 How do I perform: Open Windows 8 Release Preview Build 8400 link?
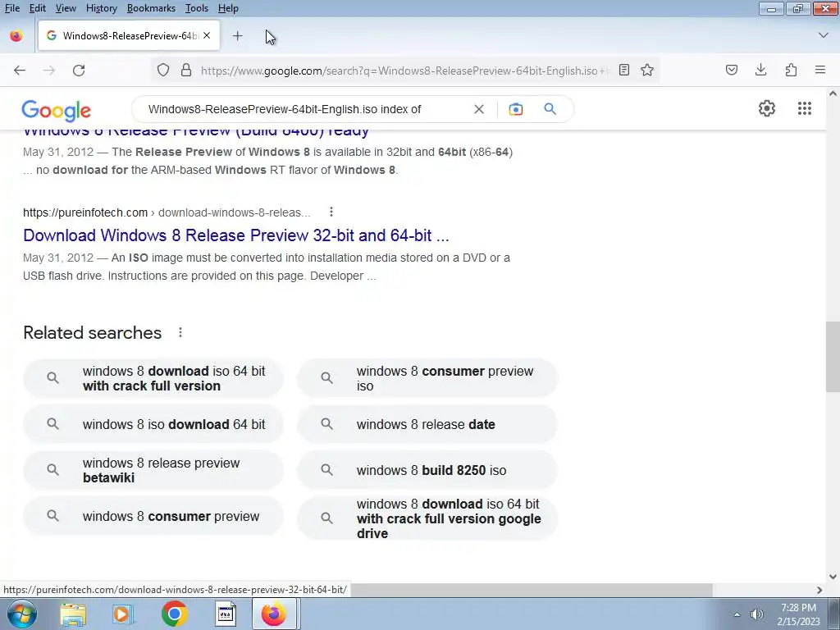point(196,131)
